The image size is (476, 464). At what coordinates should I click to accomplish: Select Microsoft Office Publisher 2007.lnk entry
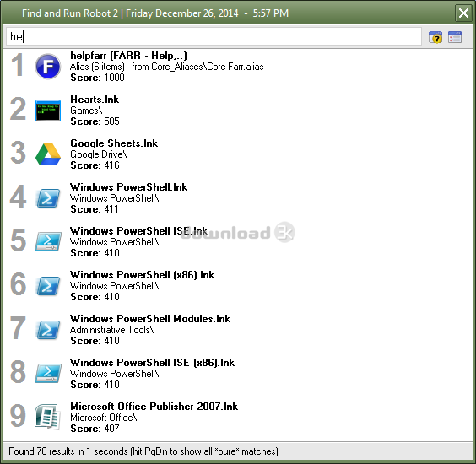[238, 417]
